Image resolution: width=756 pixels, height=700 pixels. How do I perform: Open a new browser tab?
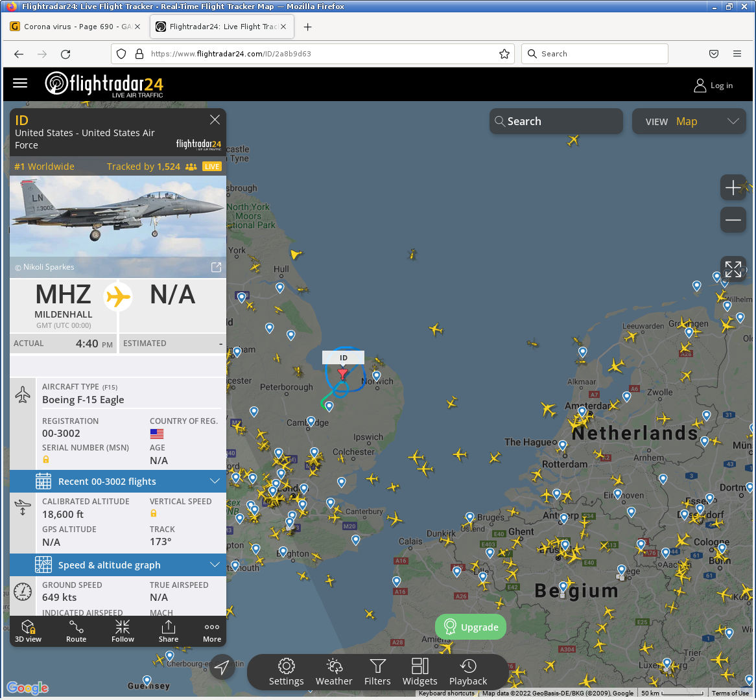click(x=307, y=27)
